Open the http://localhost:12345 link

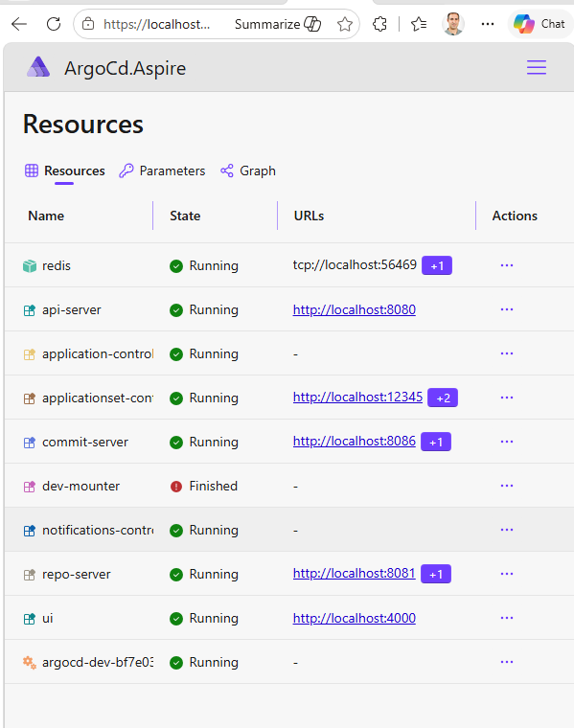pyautogui.click(x=358, y=397)
